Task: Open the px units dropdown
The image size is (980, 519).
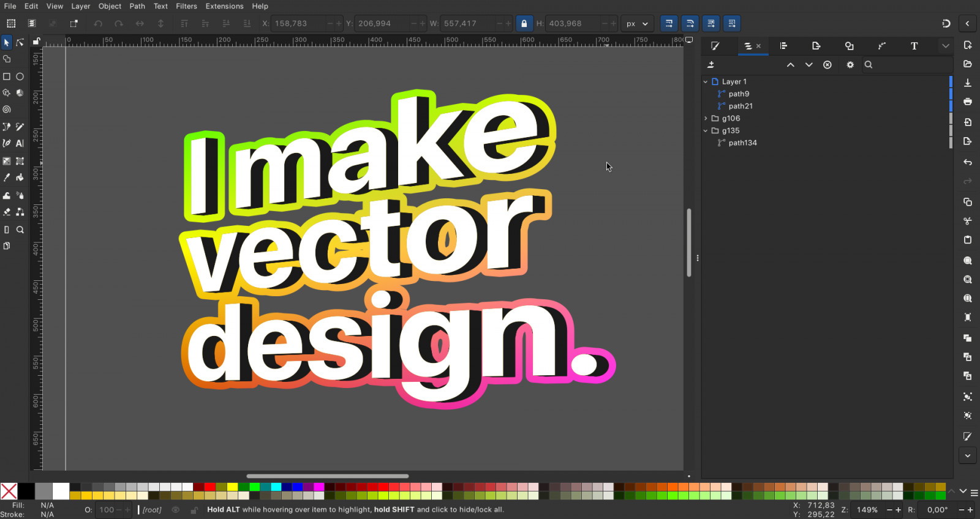Action: pos(637,24)
